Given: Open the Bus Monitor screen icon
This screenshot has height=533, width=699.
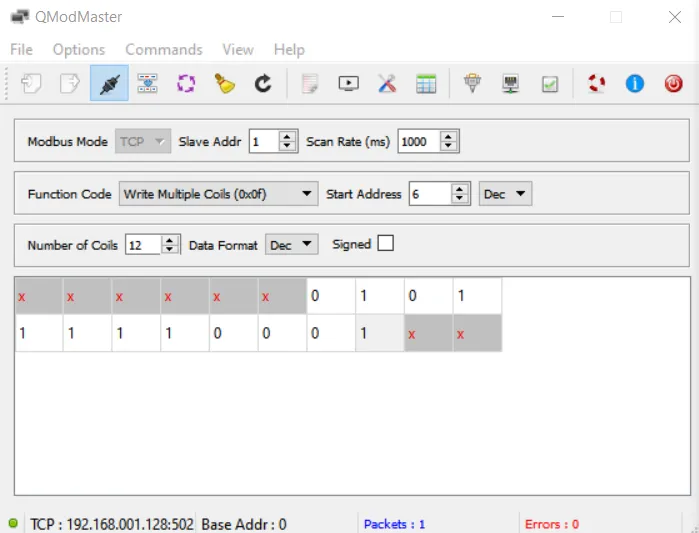Looking at the screenshot, I should click(348, 84).
